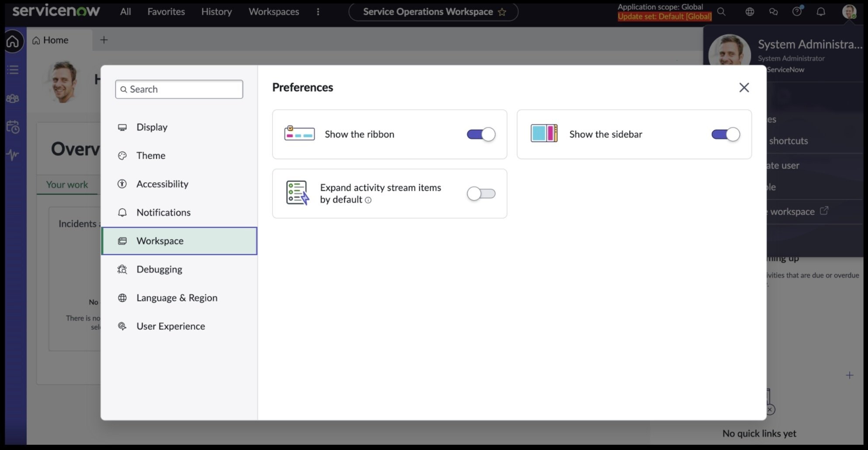
Task: Add a new tab with plus button
Action: [104, 40]
